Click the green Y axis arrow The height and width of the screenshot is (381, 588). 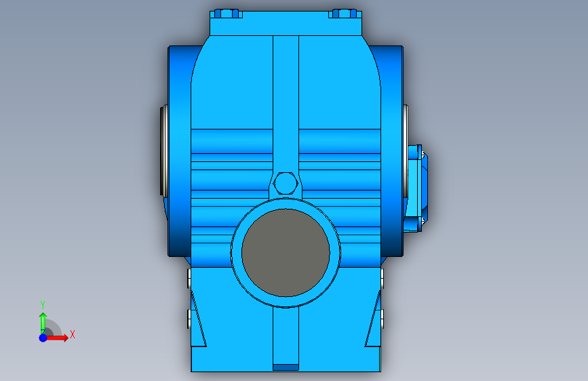coord(43,323)
